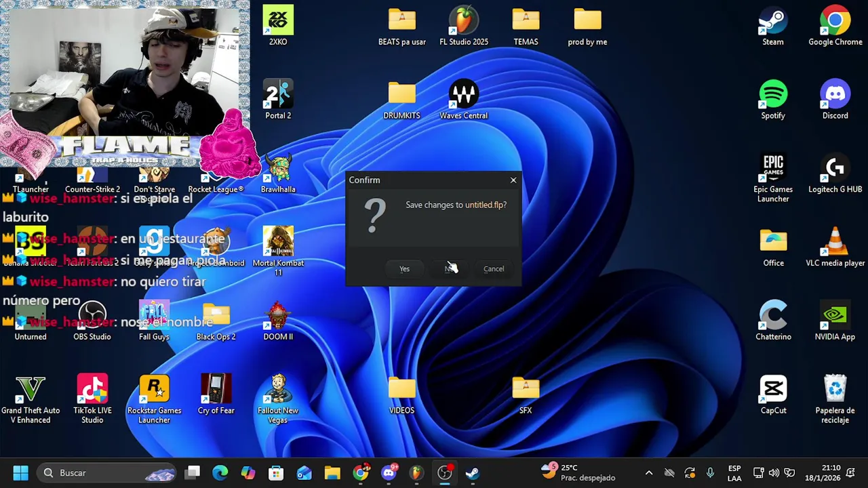The image size is (868, 488).
Task: Open the weather widget showing 25°C
Action: click(578, 473)
